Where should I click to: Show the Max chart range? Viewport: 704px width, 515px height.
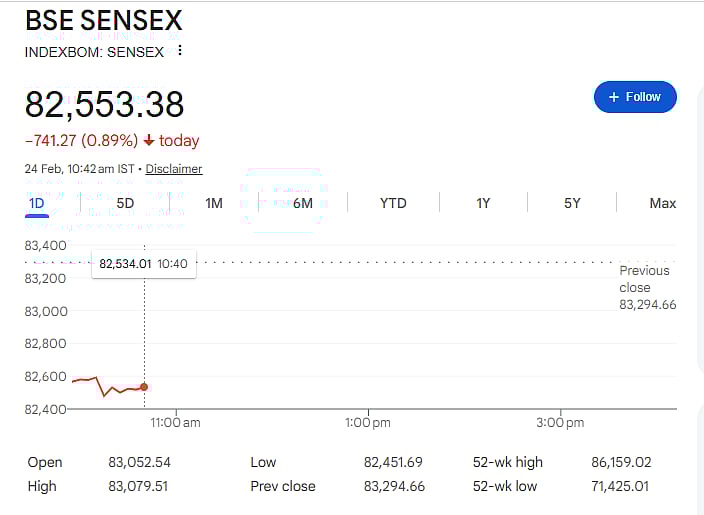(x=662, y=203)
